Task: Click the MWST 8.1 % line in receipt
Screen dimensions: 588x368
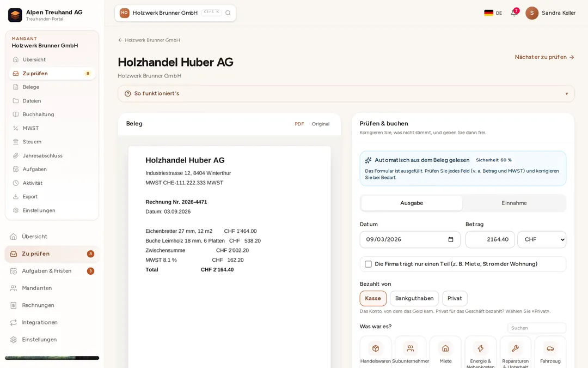Action: (194, 260)
